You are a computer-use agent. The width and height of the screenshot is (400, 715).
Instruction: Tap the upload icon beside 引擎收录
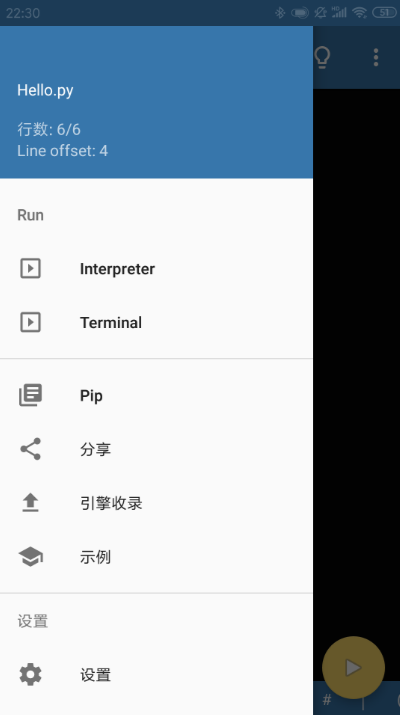(x=31, y=503)
